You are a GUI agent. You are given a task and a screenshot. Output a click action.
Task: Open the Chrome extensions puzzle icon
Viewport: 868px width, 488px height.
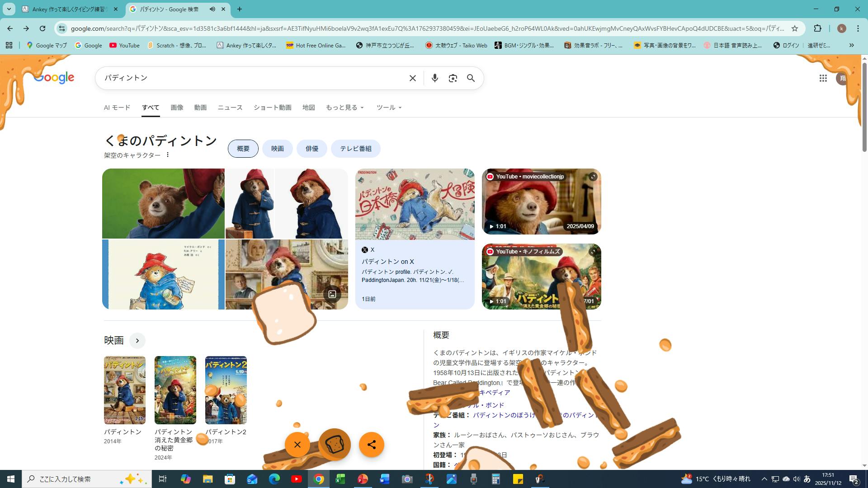[x=817, y=28]
